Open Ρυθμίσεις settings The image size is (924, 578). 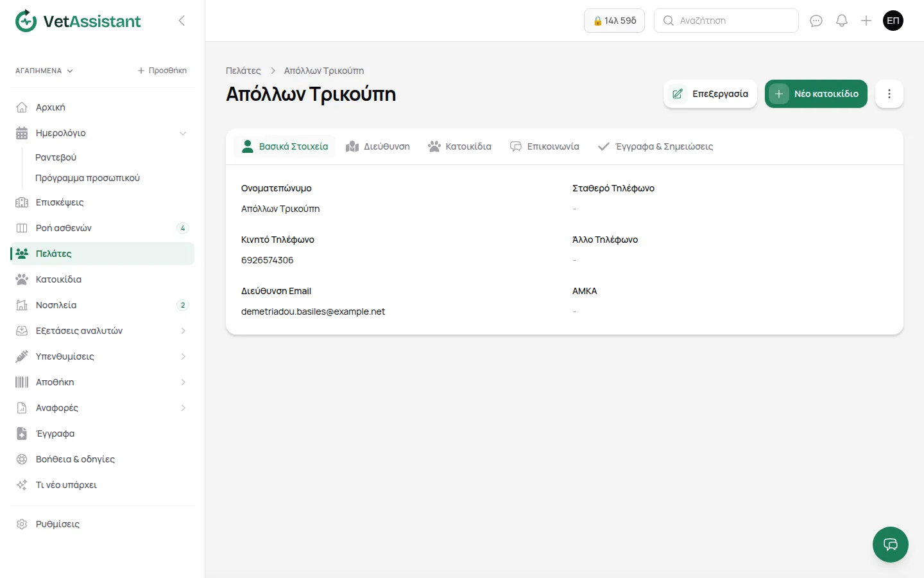103,524
